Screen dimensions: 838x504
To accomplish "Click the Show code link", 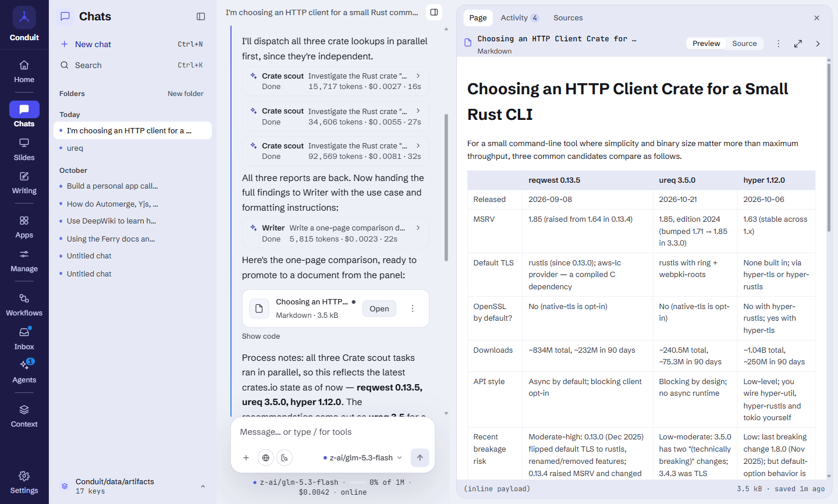I will pos(261,336).
